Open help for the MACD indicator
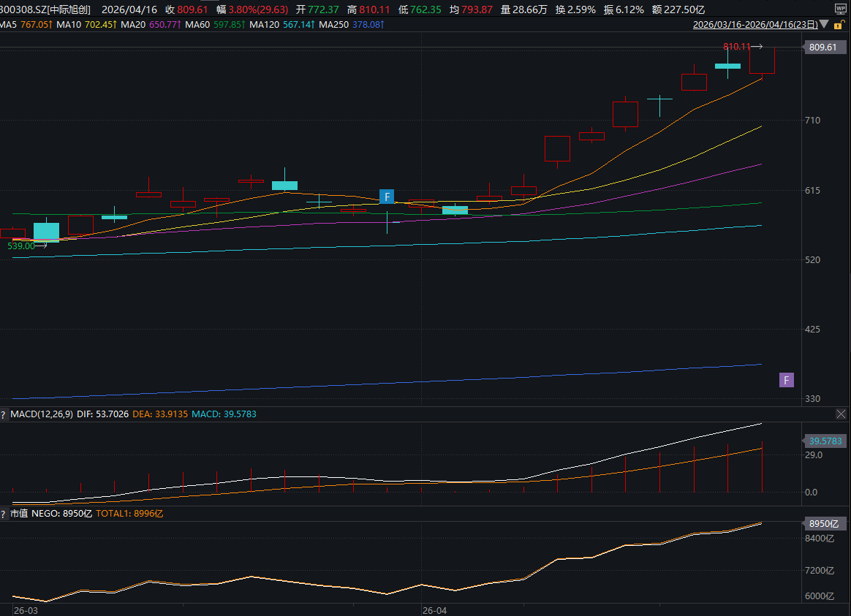 (4, 414)
